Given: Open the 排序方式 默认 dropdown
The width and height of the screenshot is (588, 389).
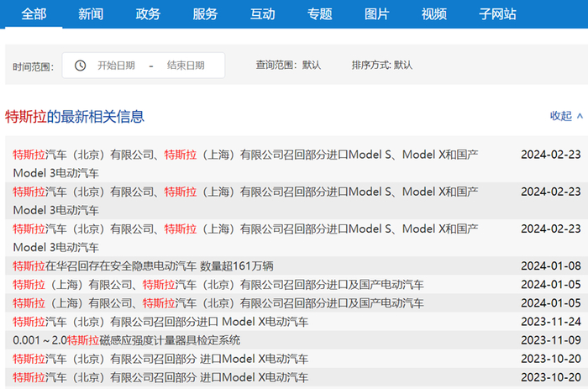Looking at the screenshot, I should pyautogui.click(x=381, y=66).
